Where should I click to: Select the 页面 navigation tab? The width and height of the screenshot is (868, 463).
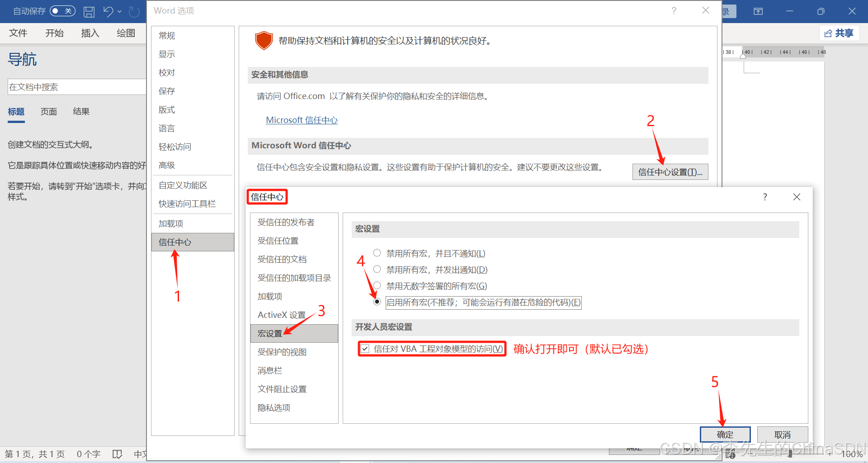49,112
